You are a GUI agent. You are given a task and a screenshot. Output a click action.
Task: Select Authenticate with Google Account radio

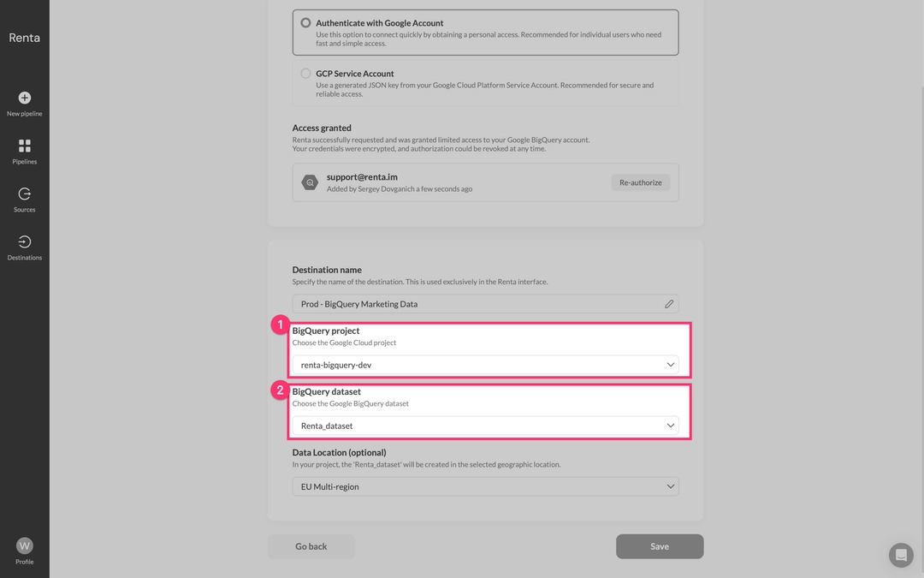305,23
